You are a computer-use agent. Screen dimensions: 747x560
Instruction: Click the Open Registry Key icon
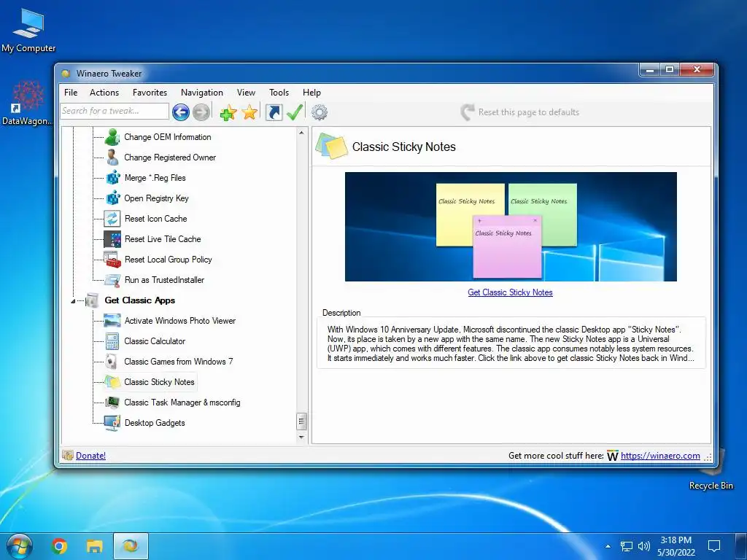coord(113,198)
